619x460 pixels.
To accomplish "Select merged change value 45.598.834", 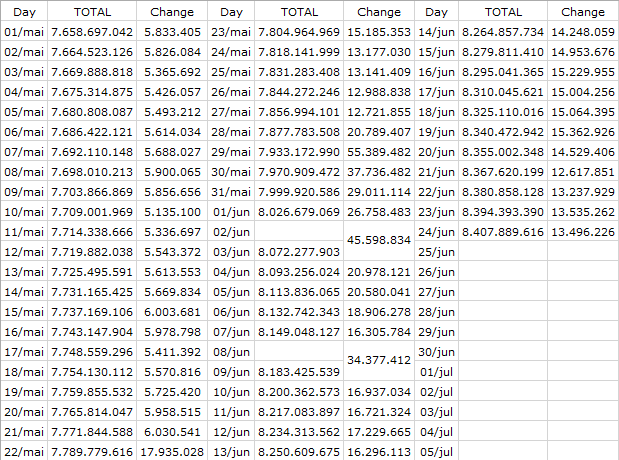I will 379,240.
